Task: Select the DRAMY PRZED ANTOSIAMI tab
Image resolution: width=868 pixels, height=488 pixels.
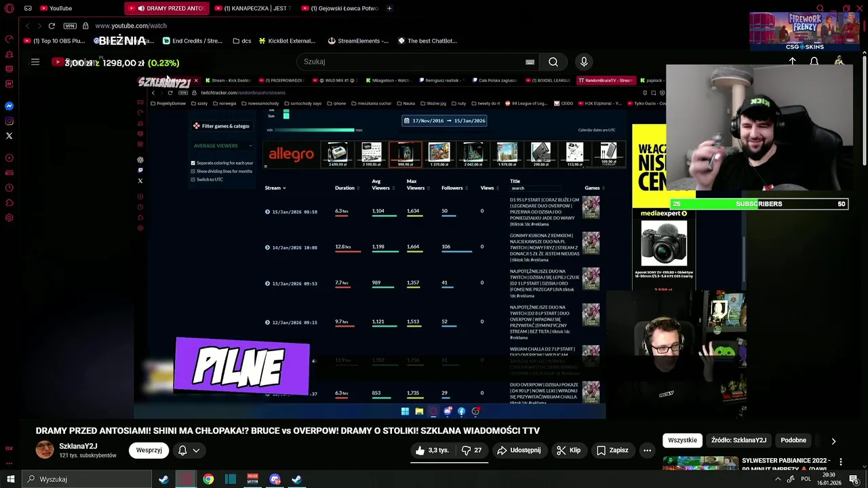Action: pos(166,8)
